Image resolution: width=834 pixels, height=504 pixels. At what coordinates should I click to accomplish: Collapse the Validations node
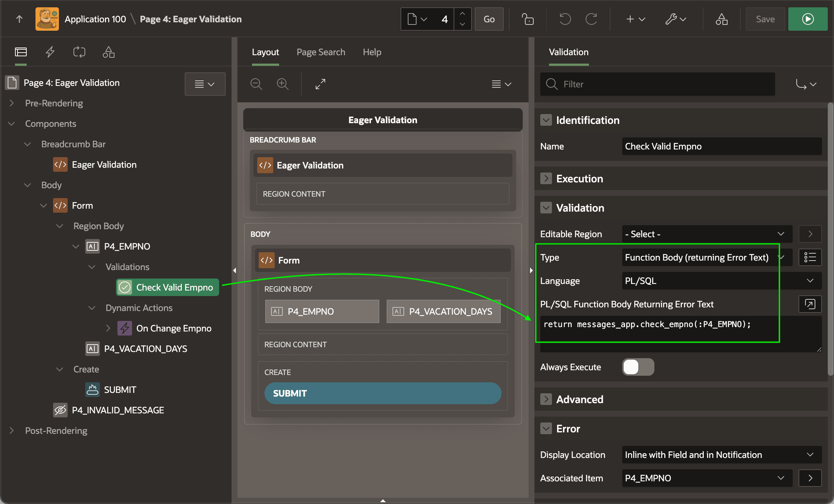[92, 267]
